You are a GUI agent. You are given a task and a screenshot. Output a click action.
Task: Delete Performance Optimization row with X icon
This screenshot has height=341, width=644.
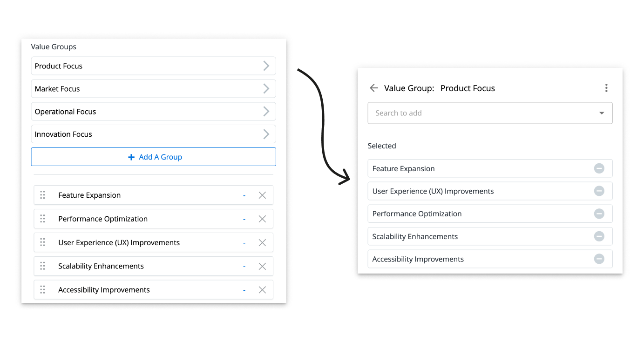pyautogui.click(x=262, y=219)
